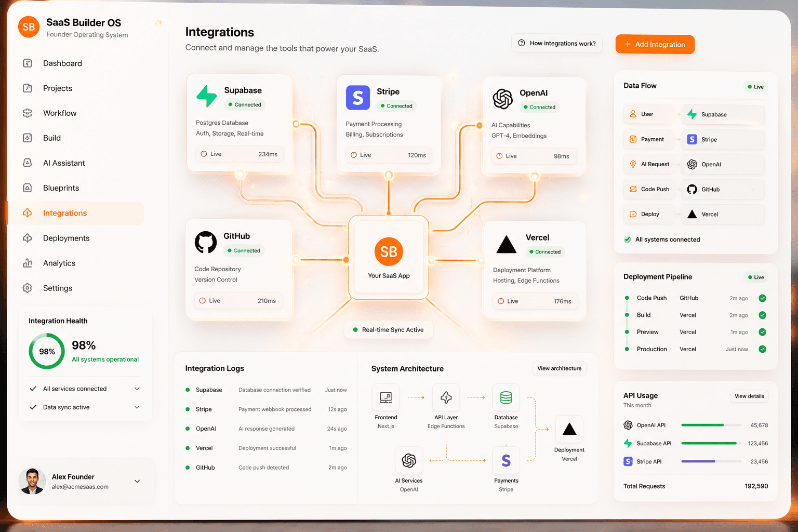Expand the All services connected row
Image resolution: width=798 pixels, height=532 pixels.
(x=137, y=389)
